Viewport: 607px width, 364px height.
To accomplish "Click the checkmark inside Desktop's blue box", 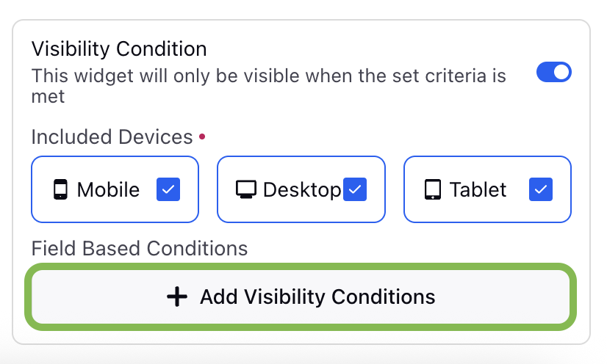I will point(355,189).
